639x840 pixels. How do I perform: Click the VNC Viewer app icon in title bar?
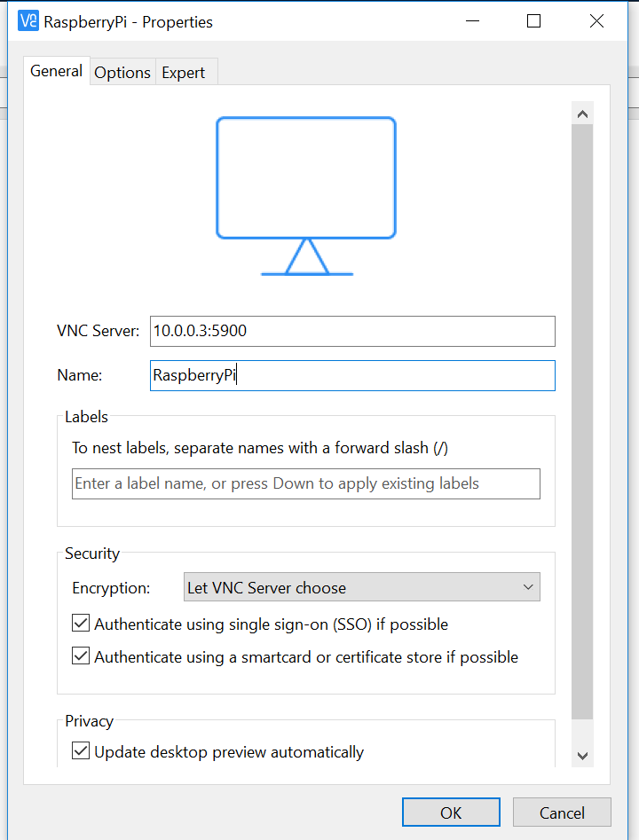click(x=28, y=21)
